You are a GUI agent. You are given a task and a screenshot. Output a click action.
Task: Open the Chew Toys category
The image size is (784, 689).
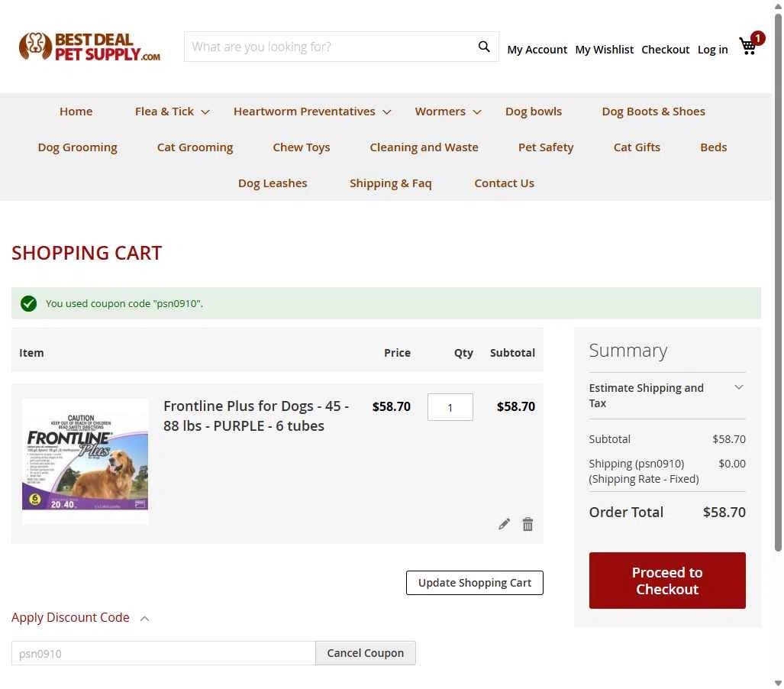[x=301, y=147]
